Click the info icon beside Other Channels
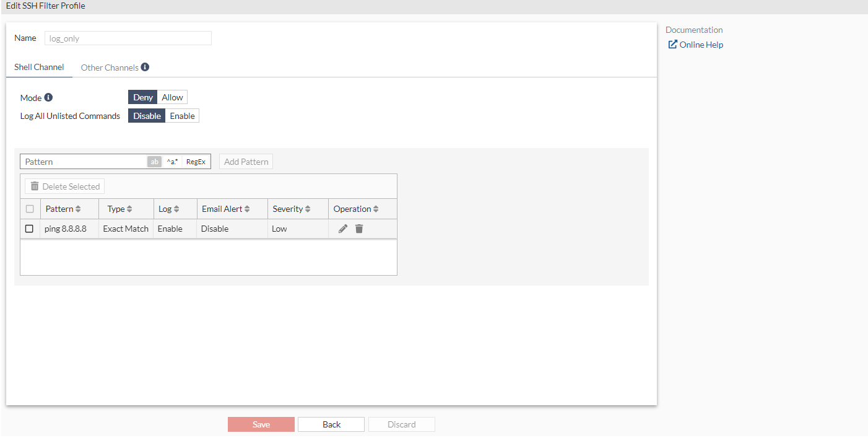Screen dimensions: 868x438 click(145, 66)
